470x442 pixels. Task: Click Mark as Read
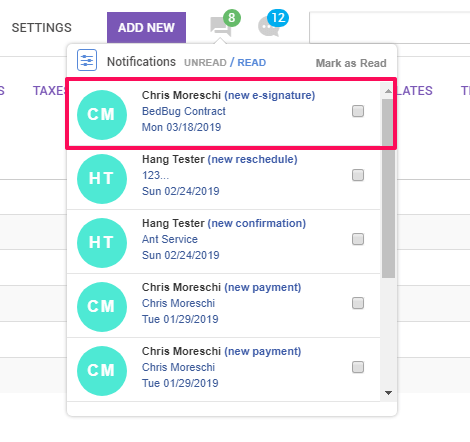coord(351,63)
